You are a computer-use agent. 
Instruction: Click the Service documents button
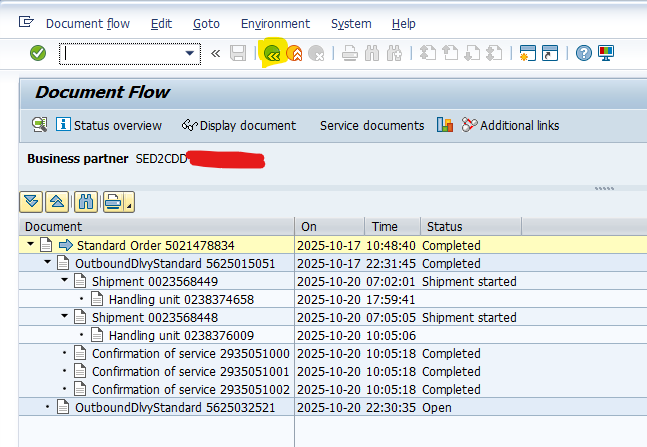coord(372,125)
